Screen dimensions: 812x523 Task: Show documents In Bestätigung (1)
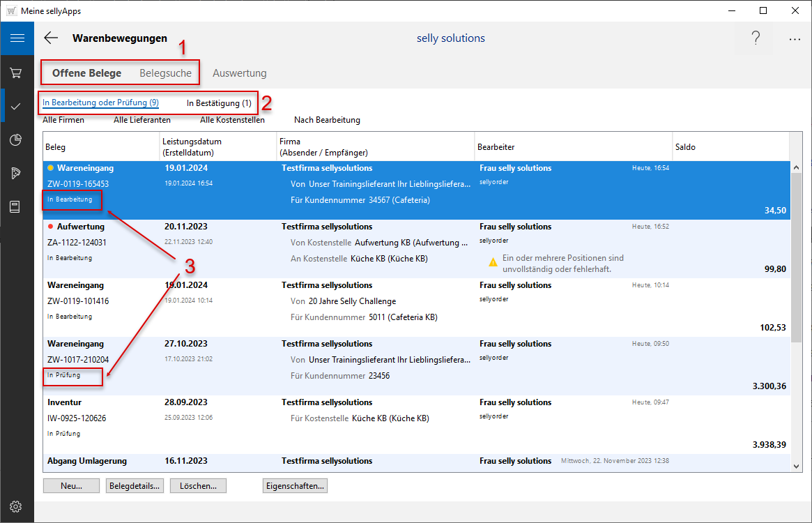pos(219,103)
